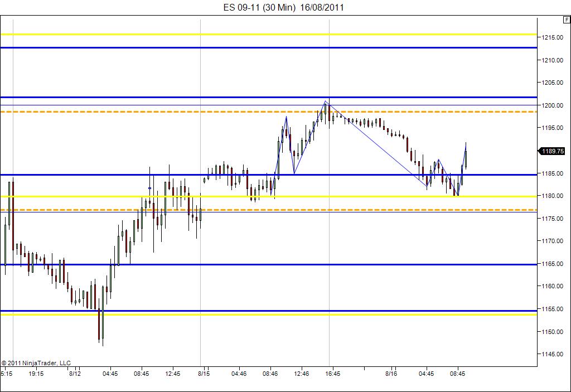Select the thick blue line just above 1200

click(x=269, y=97)
